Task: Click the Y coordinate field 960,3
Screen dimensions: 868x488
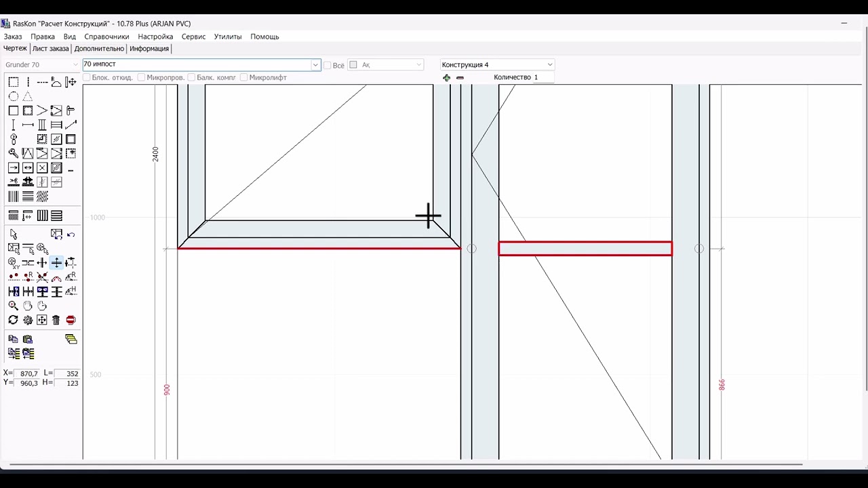Action: [x=28, y=383]
